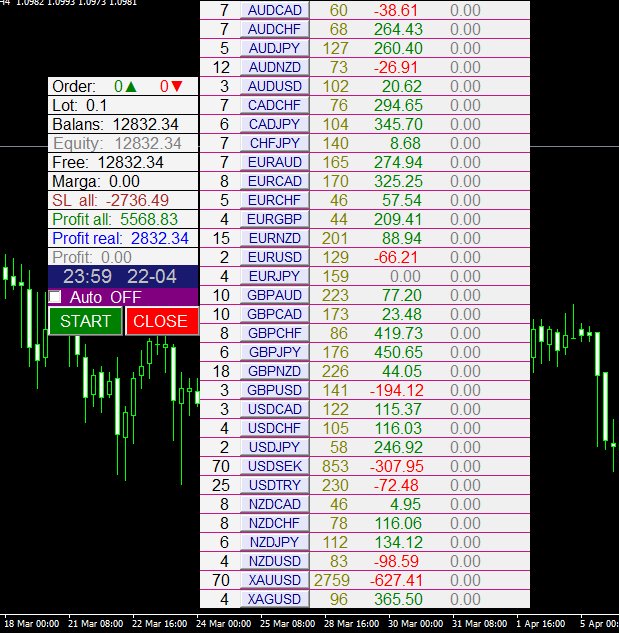The image size is (619, 633).
Task: Click XAUUSD profit value -627.41
Action: (x=397, y=580)
